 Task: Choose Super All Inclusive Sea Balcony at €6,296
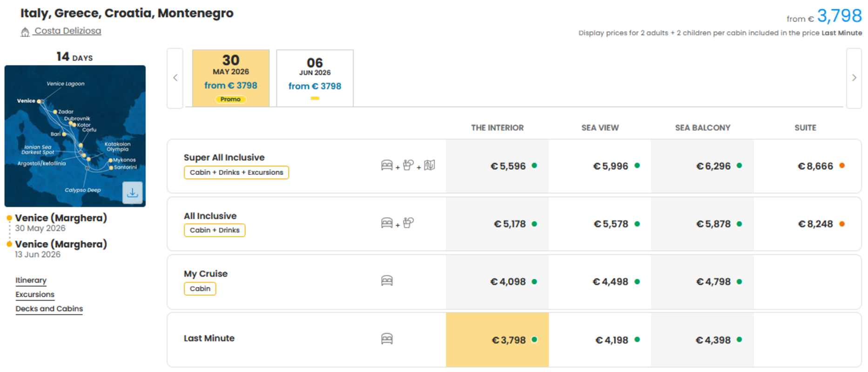[702, 166]
